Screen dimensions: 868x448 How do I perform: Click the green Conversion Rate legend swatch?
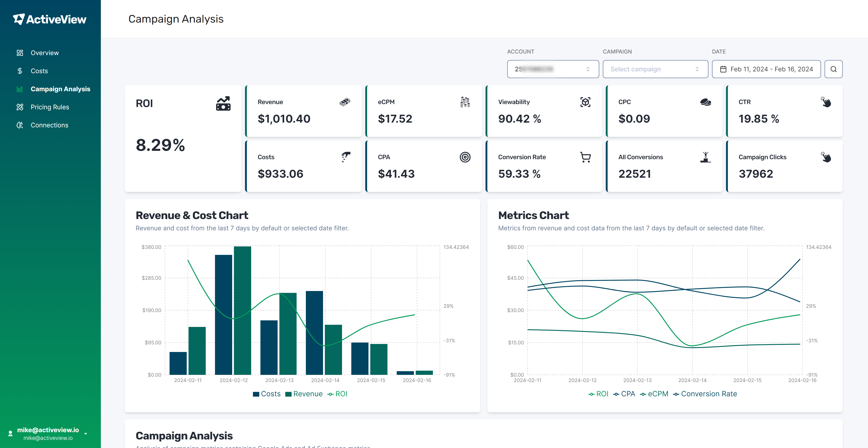pos(676,394)
